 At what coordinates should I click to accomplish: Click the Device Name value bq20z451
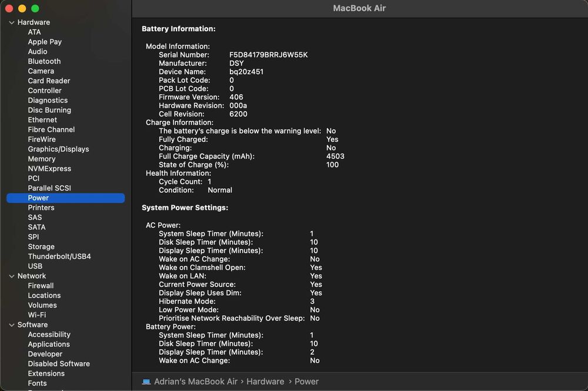pos(246,72)
